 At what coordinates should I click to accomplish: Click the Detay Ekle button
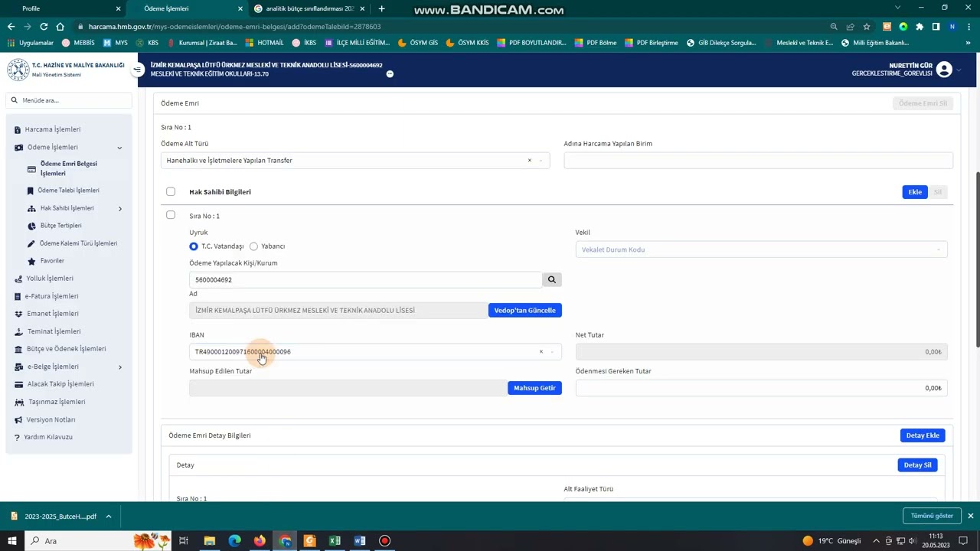pos(923,435)
